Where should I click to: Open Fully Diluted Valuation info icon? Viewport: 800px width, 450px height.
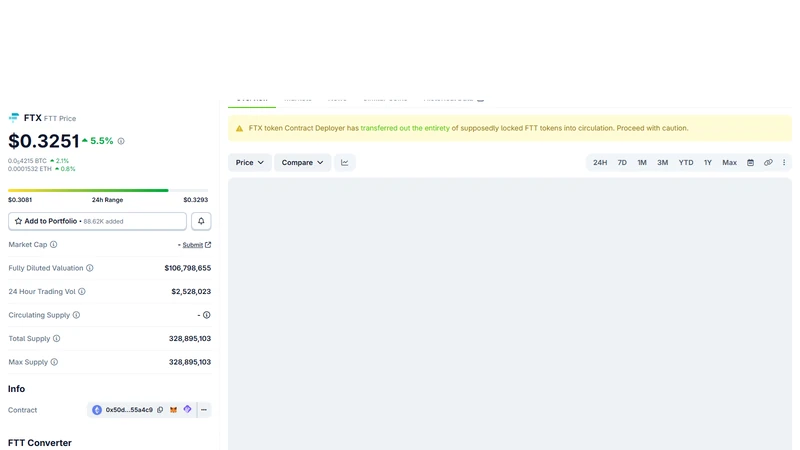90,268
